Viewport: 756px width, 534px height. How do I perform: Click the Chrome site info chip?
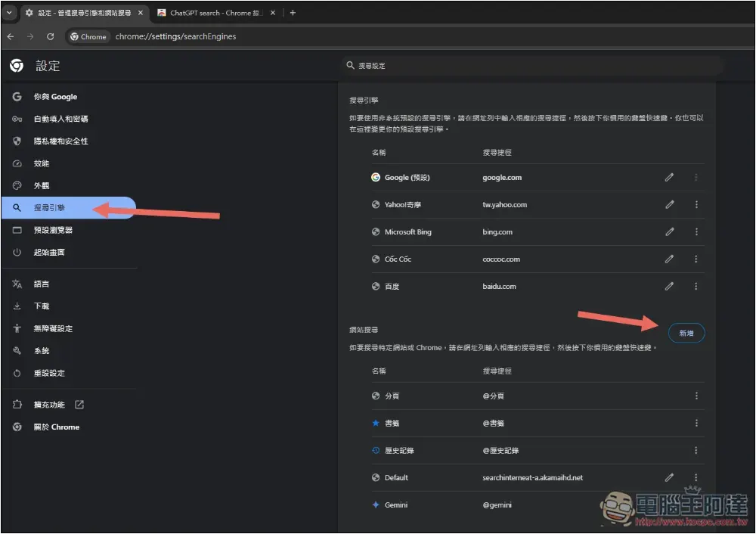click(88, 36)
